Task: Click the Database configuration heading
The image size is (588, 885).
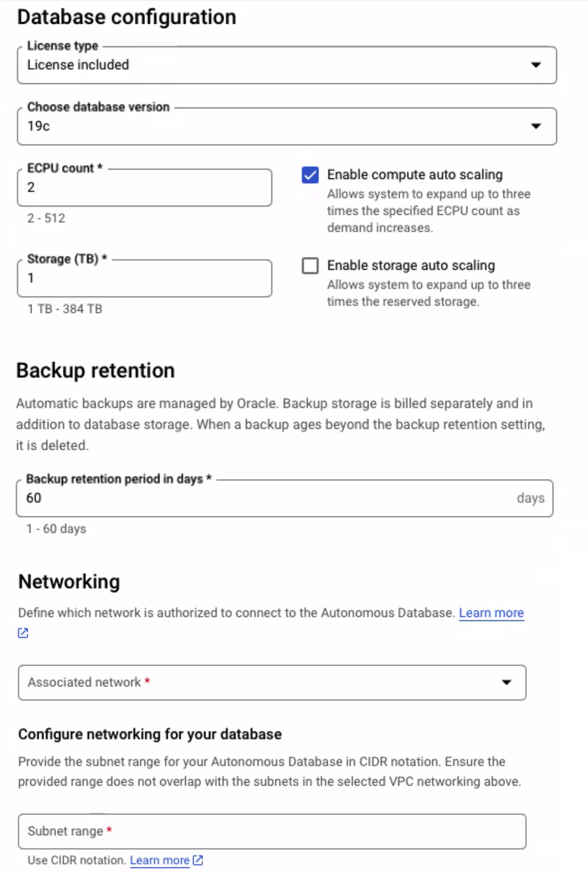Action: coord(126,17)
